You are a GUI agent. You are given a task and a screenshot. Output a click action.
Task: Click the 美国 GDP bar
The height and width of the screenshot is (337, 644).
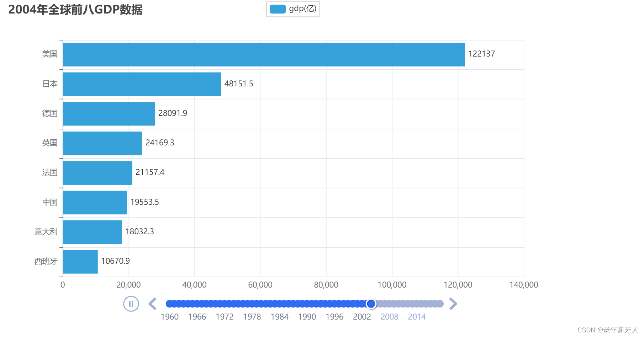(264, 54)
